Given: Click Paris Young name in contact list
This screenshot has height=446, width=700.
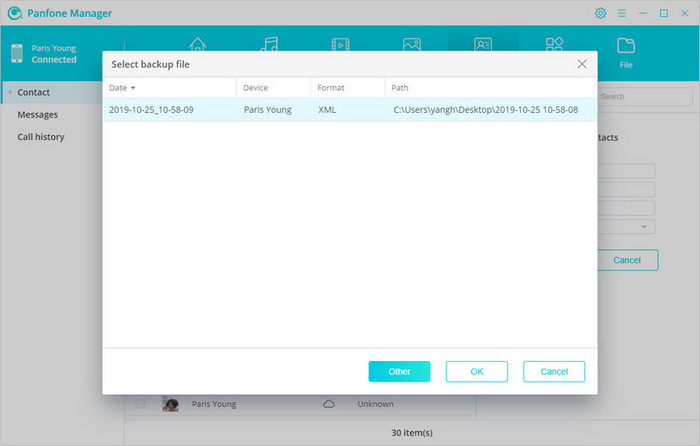Looking at the screenshot, I should click(x=214, y=404).
